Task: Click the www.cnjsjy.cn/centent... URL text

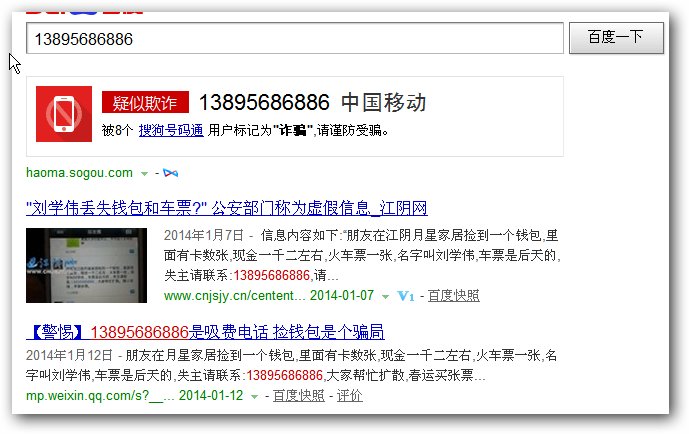Action: click(234, 296)
